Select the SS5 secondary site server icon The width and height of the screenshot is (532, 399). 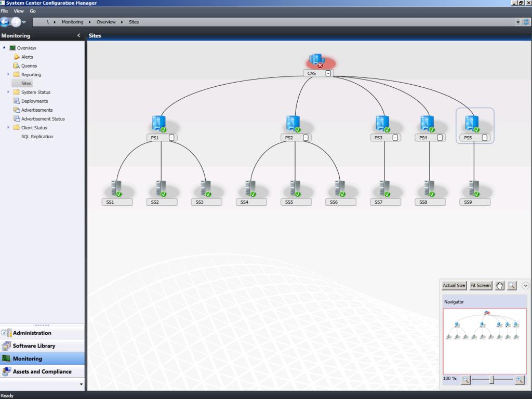(x=296, y=188)
